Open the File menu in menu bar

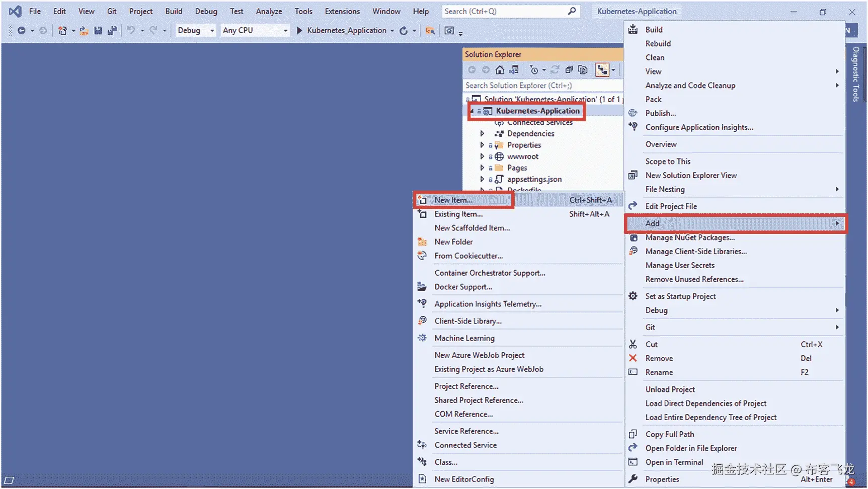coord(35,11)
